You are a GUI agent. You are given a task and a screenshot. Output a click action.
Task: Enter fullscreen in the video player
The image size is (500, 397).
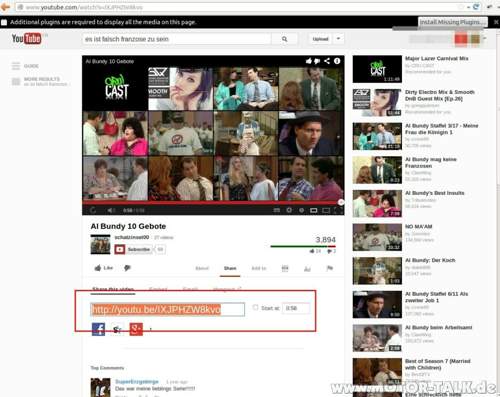point(338,210)
